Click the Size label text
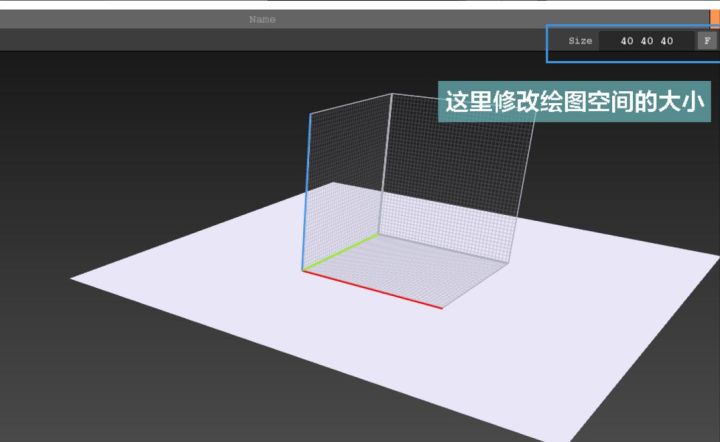This screenshot has width=720, height=442. point(580,41)
